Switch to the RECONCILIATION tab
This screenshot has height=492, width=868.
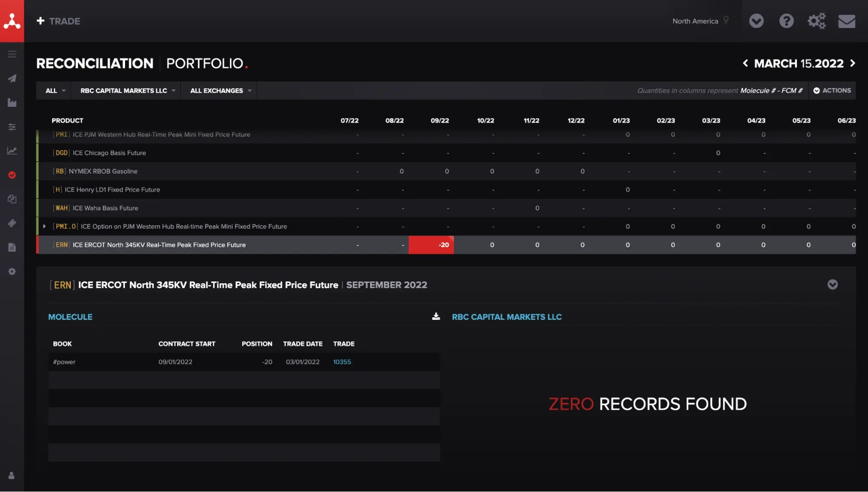pos(95,63)
